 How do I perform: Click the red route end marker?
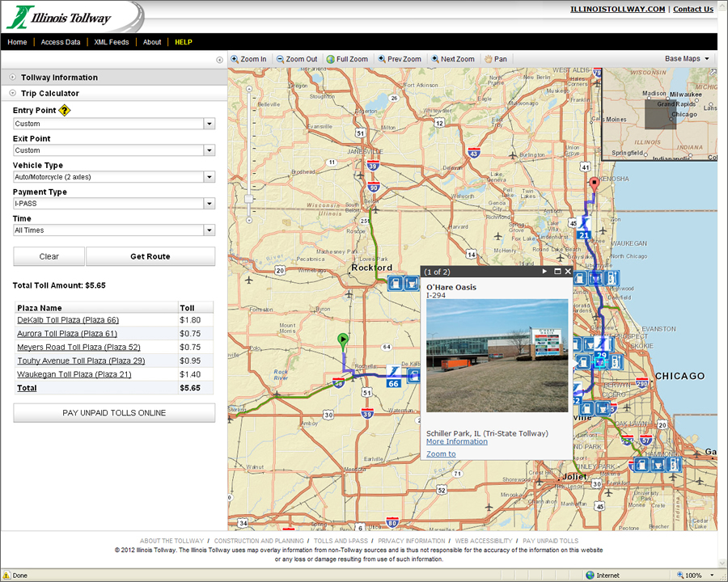(594, 185)
